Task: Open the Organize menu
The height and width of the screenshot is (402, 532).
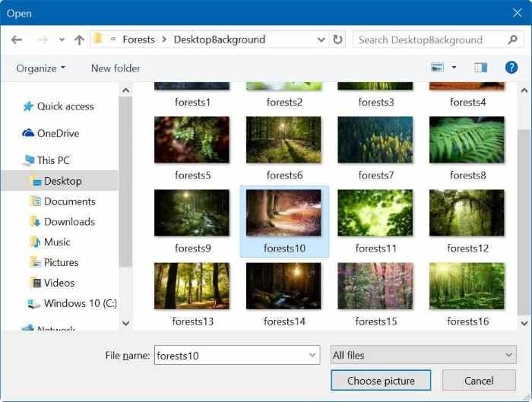Action: click(41, 68)
